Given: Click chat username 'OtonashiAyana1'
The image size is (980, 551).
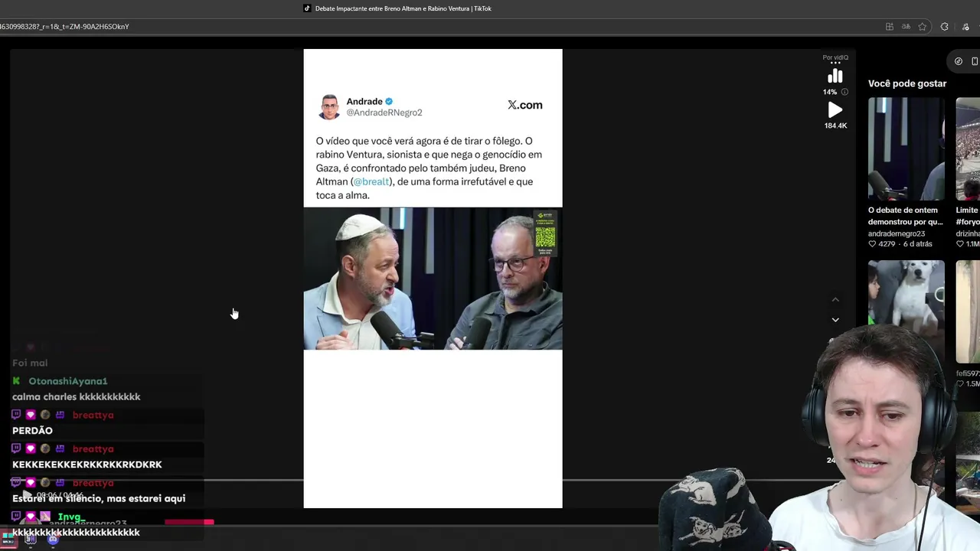Looking at the screenshot, I should pyautogui.click(x=68, y=381).
